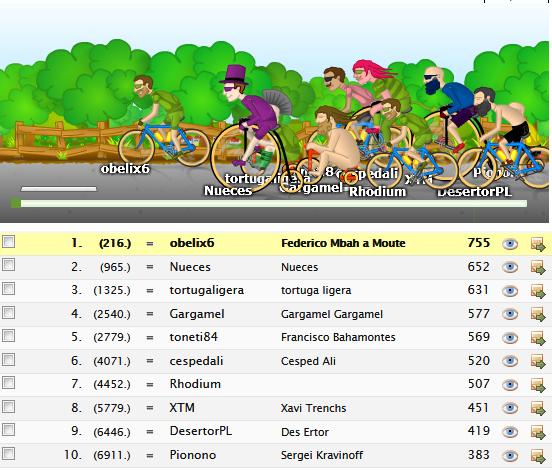The image size is (552, 470).
Task: Click the eye icon for Pionono
Action: click(x=510, y=456)
